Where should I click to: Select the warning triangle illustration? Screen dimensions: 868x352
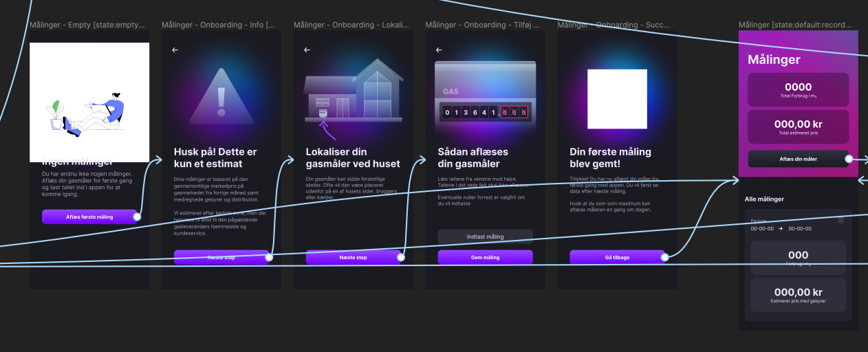(221, 96)
